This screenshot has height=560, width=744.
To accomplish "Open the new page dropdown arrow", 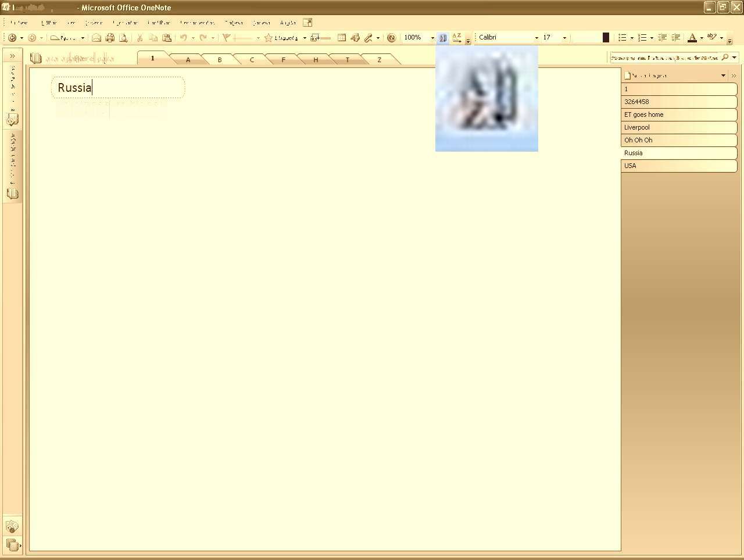I will coord(723,76).
